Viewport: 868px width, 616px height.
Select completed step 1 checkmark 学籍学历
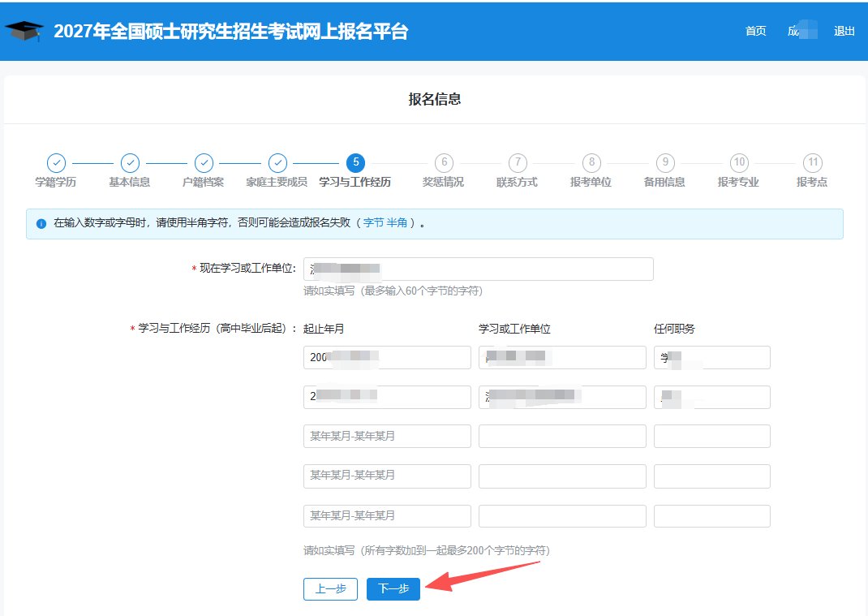point(57,163)
